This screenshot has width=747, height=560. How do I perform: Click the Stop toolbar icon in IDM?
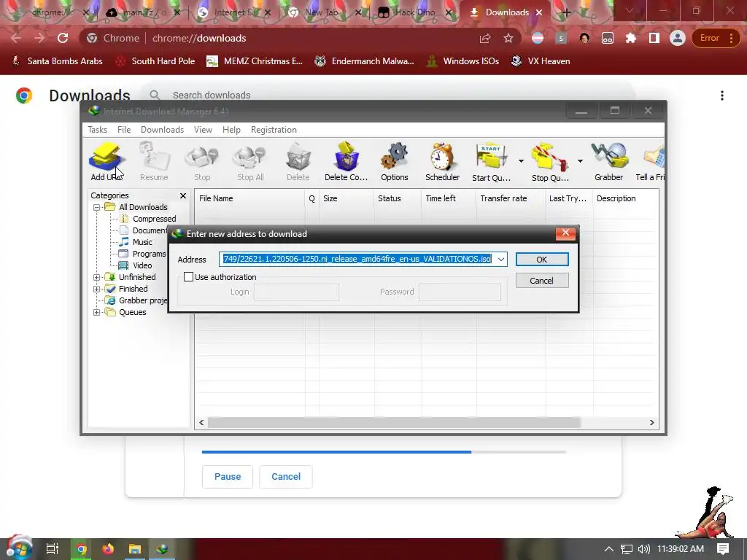202,161
